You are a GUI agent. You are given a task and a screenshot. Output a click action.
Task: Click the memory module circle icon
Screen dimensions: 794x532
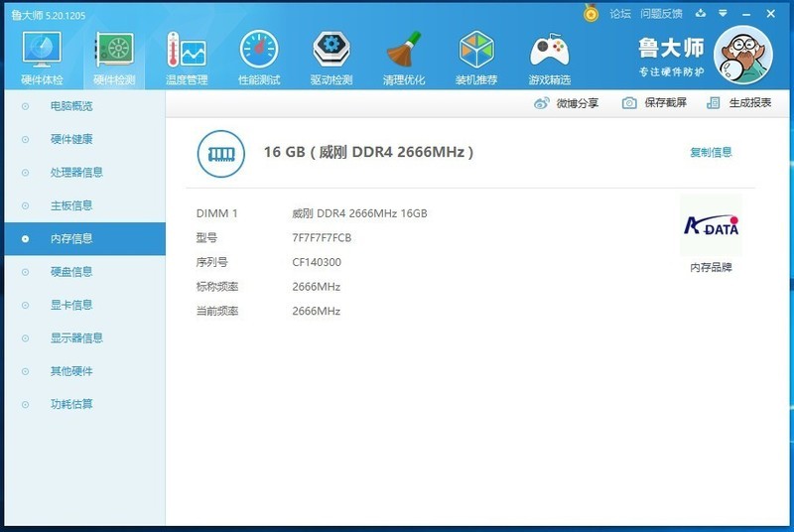coord(220,154)
